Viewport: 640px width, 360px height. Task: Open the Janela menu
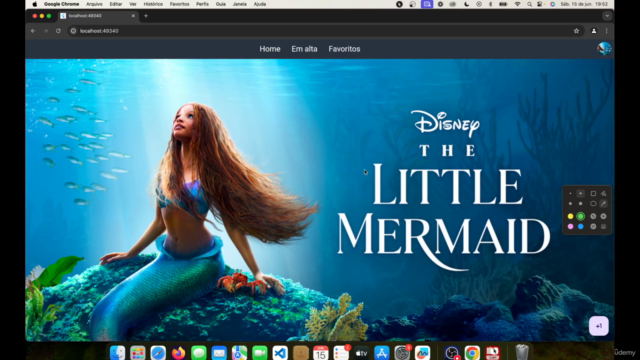coord(240,4)
